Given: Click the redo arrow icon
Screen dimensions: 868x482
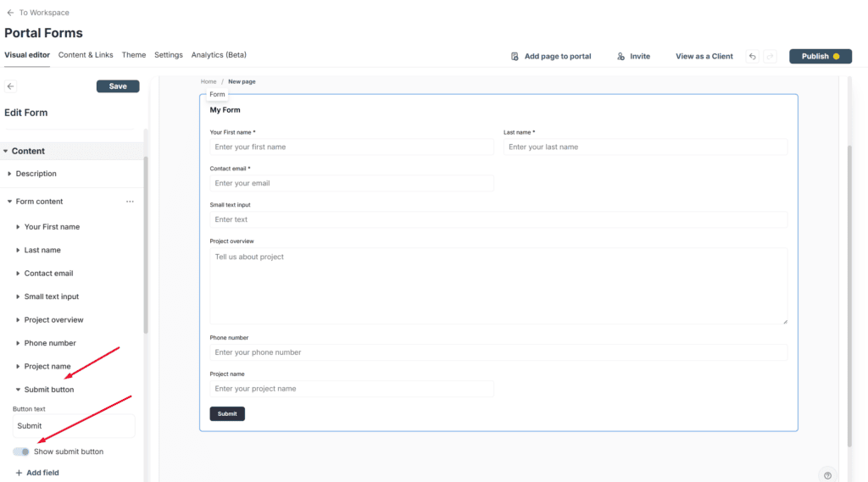Looking at the screenshot, I should (770, 57).
